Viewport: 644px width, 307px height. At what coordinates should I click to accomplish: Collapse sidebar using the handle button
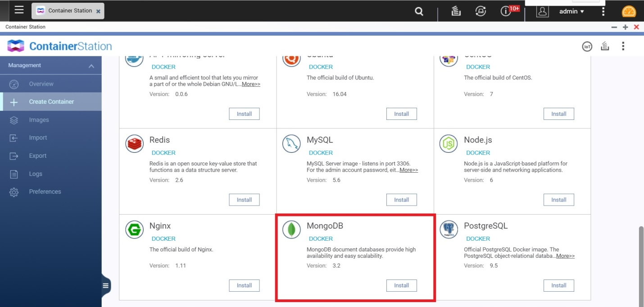[106, 285]
